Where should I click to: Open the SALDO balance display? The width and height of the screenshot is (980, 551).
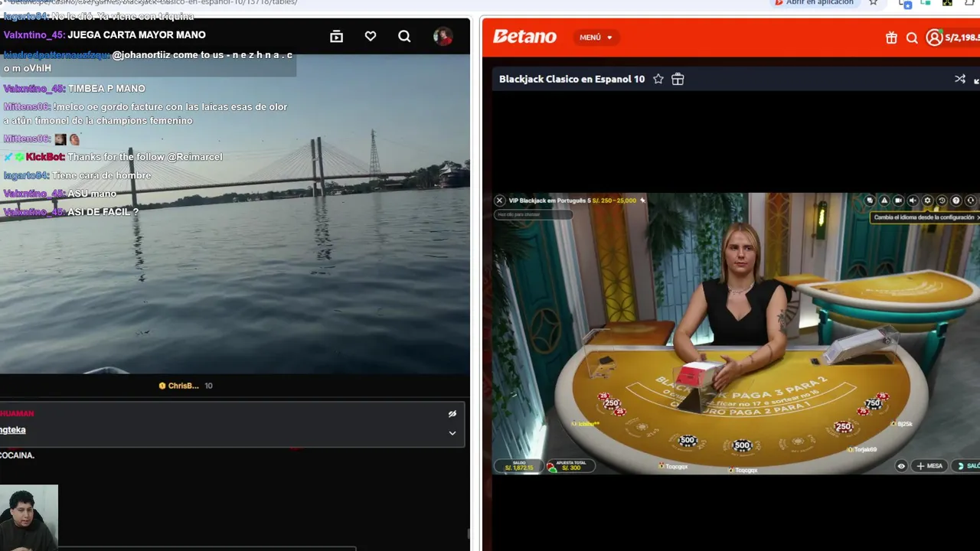click(x=518, y=465)
